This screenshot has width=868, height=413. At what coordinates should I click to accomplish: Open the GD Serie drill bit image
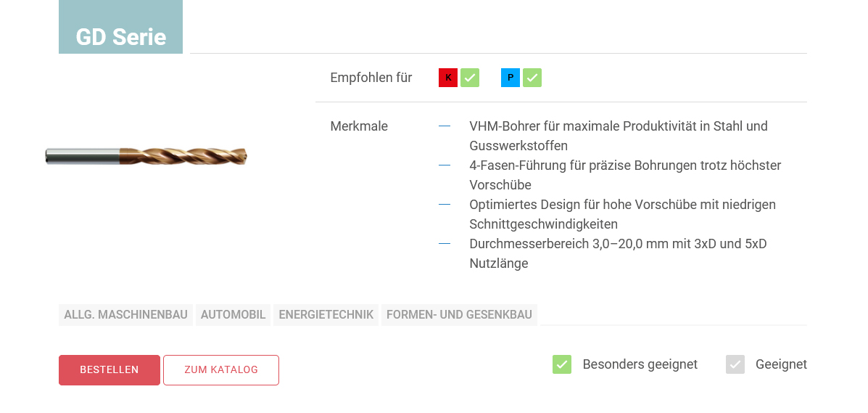pyautogui.click(x=146, y=156)
